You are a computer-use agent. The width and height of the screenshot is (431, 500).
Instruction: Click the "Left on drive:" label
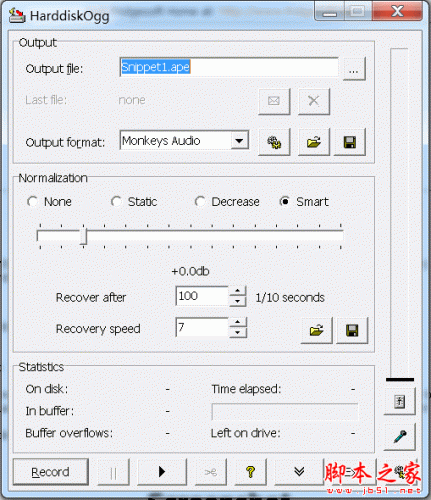pyautogui.click(x=246, y=433)
